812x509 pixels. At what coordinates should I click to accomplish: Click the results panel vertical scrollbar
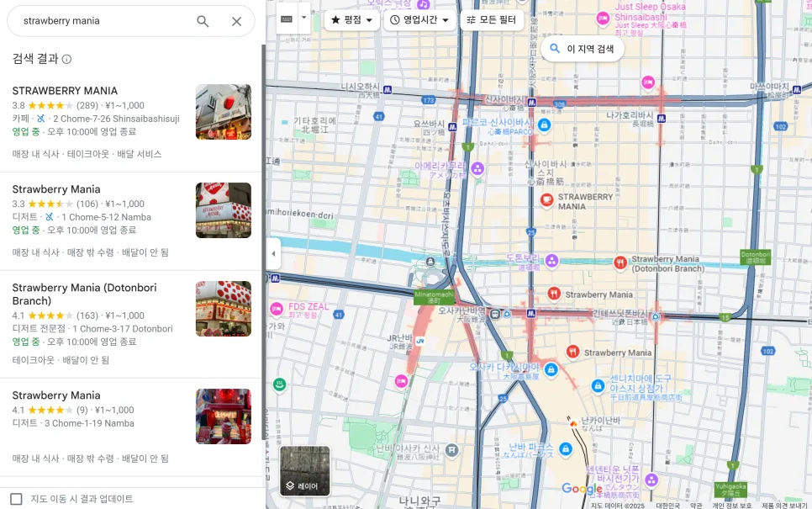pyautogui.click(x=264, y=241)
